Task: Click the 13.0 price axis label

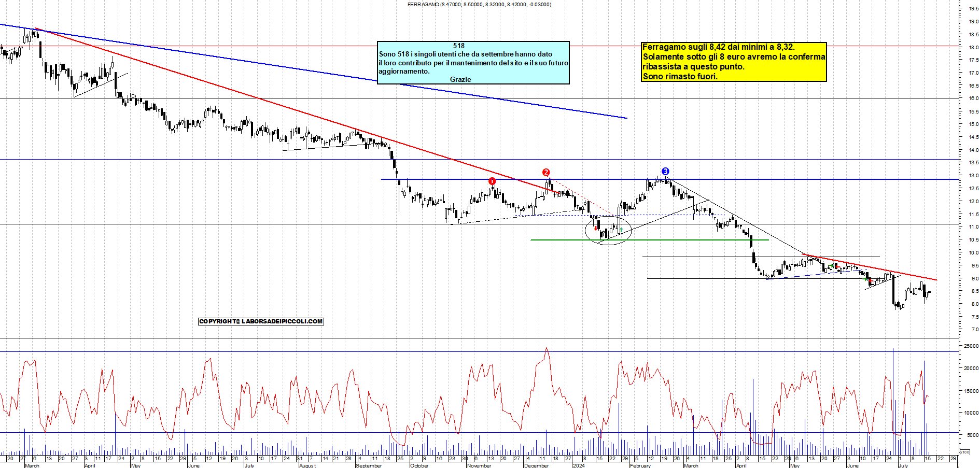Action: tap(973, 176)
